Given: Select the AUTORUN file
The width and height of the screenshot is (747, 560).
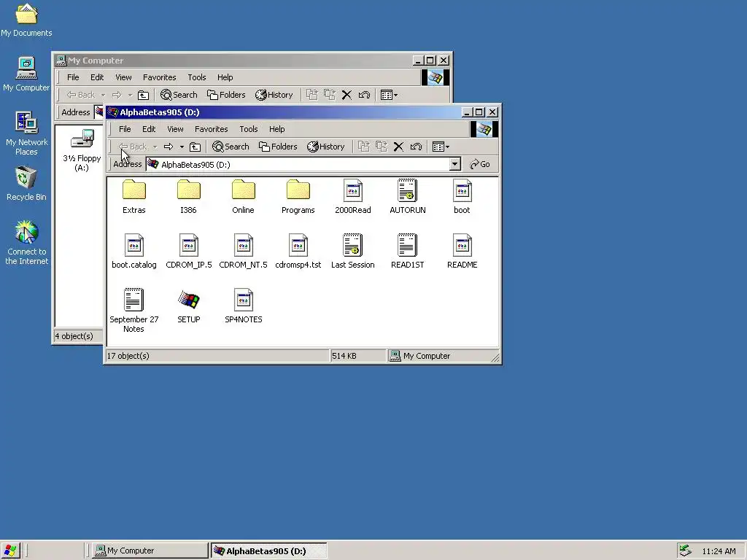Looking at the screenshot, I should pyautogui.click(x=408, y=197).
